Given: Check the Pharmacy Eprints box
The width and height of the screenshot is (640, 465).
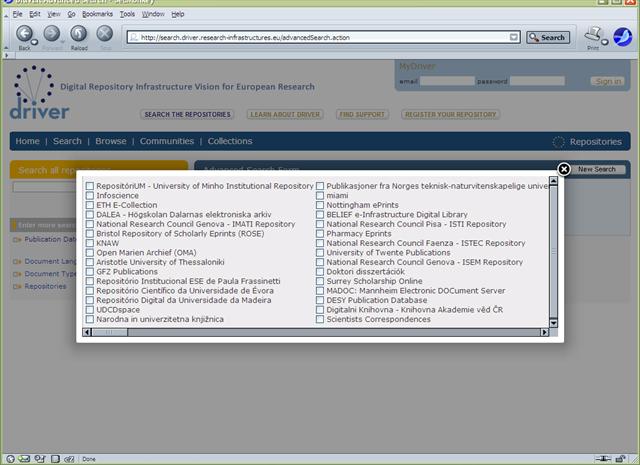Looking at the screenshot, I should (x=320, y=234).
